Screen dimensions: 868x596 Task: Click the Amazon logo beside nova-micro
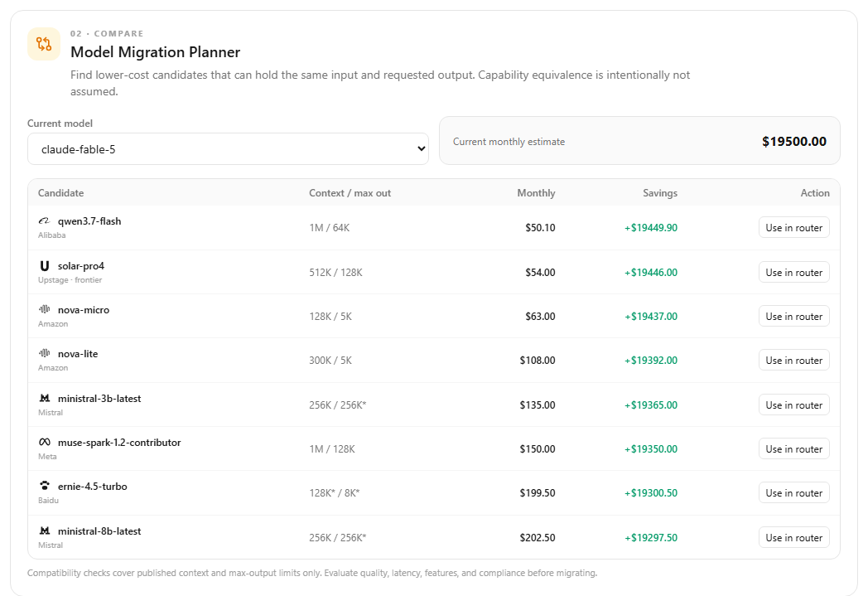[44, 309]
